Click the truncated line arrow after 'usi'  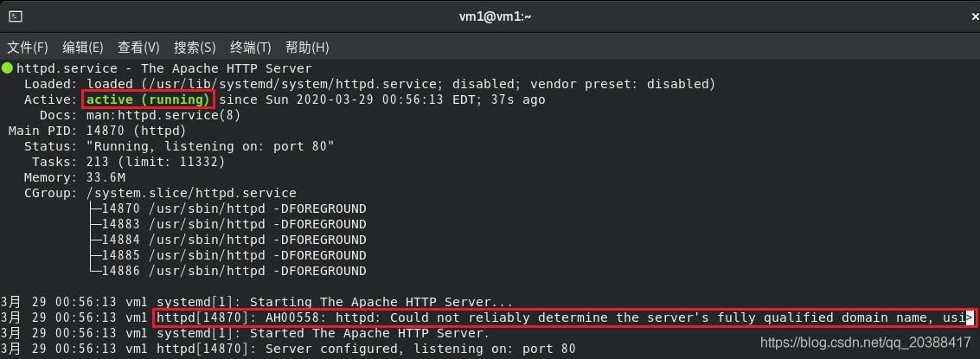click(x=970, y=317)
